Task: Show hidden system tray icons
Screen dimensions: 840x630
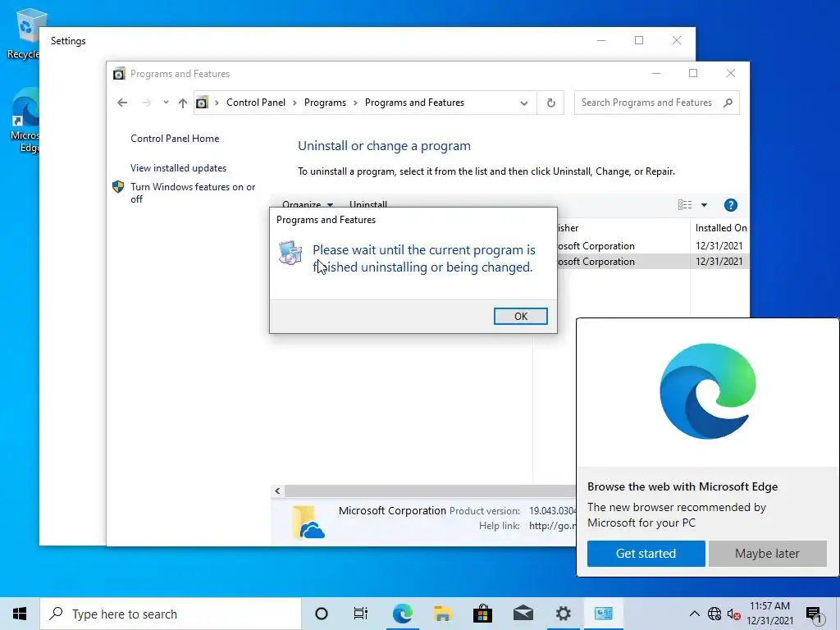Action: (694, 614)
